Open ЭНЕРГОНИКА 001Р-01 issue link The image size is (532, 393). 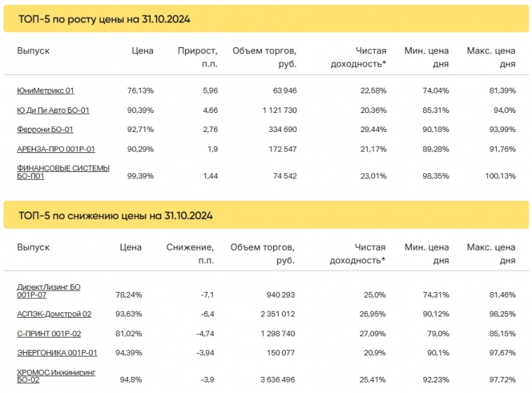(56, 353)
